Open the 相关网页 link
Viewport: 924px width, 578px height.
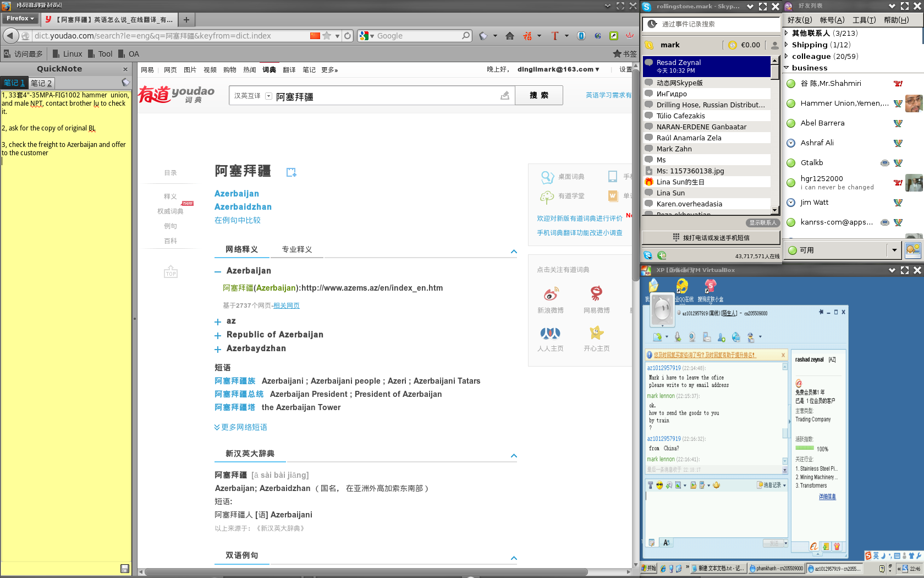287,306
